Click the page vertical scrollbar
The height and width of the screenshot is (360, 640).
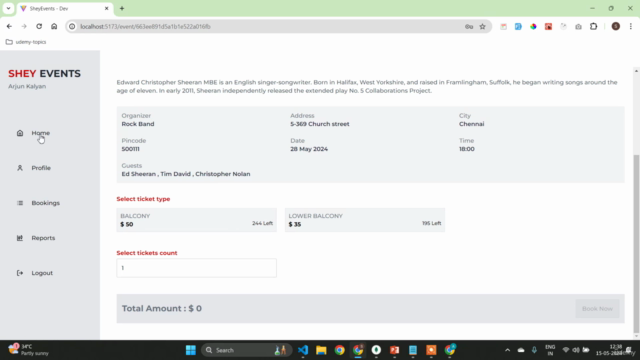point(636,244)
